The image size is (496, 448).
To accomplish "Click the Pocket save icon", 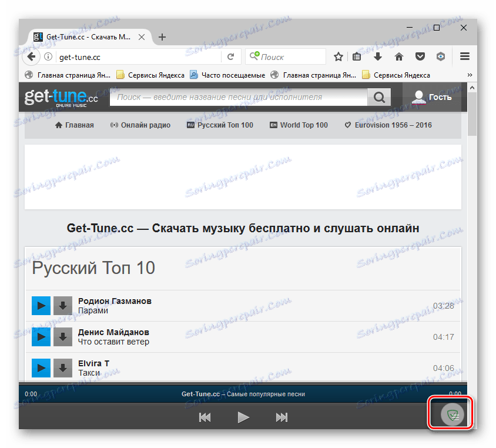I will click(x=420, y=56).
